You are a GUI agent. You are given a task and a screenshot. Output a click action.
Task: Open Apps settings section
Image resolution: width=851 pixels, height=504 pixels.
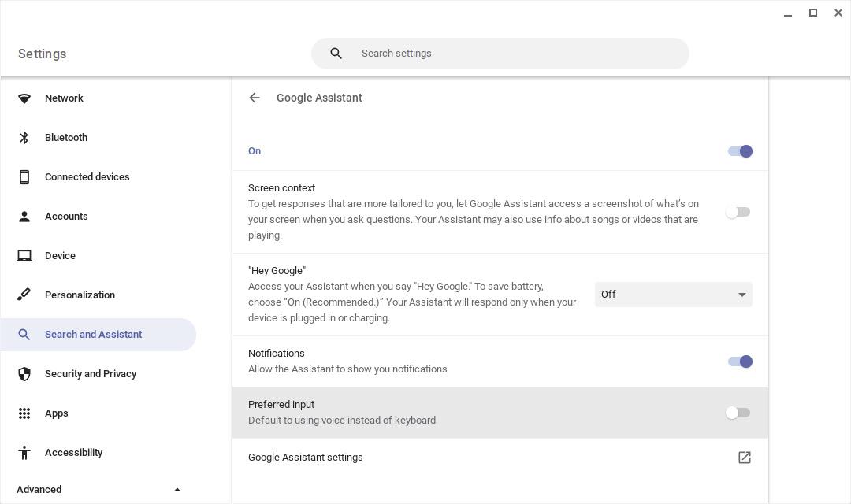point(57,413)
